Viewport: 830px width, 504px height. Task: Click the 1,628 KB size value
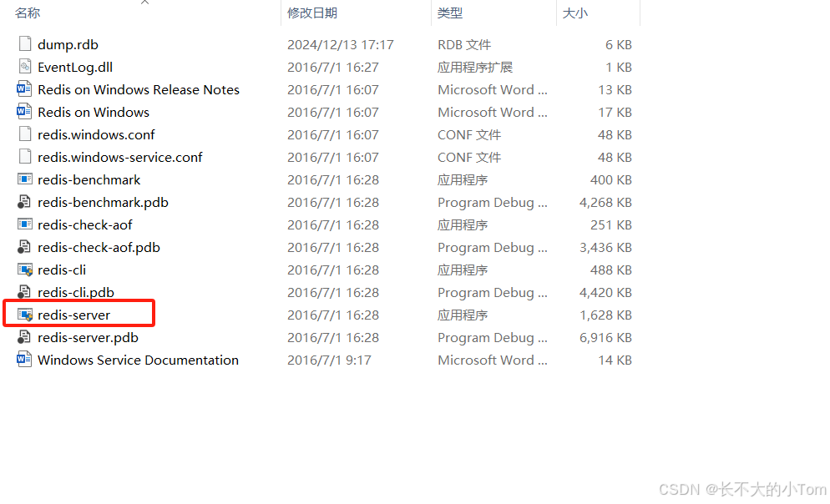tap(605, 315)
